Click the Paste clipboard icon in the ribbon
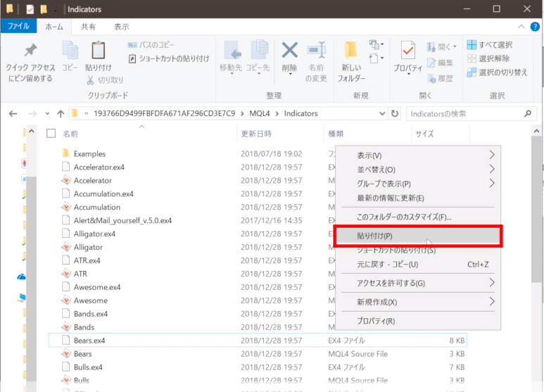Image resolution: width=544 pixels, height=392 pixels. [98, 51]
